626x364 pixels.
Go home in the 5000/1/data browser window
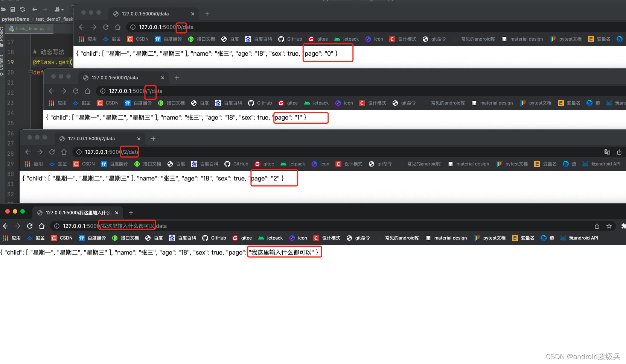(88, 91)
